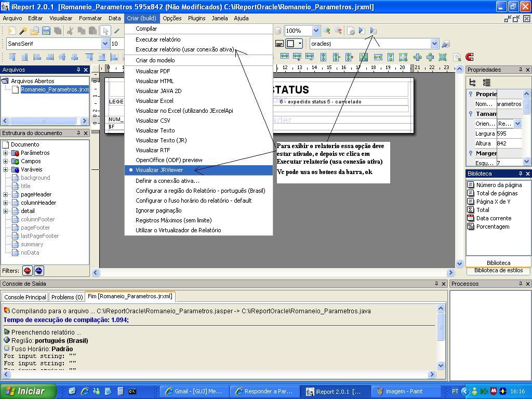Switch to Gmail taskbar window
The height and width of the screenshot is (399, 532).
click(x=194, y=392)
